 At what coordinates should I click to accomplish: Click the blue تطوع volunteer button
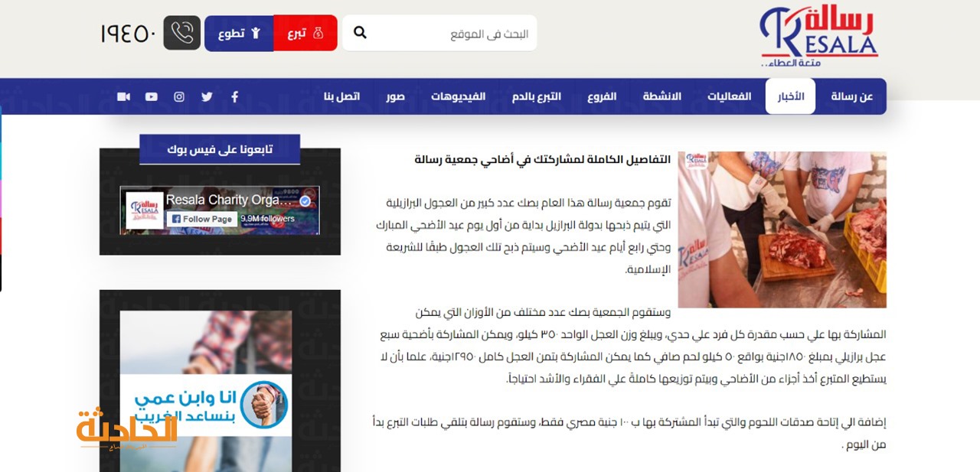pyautogui.click(x=239, y=33)
